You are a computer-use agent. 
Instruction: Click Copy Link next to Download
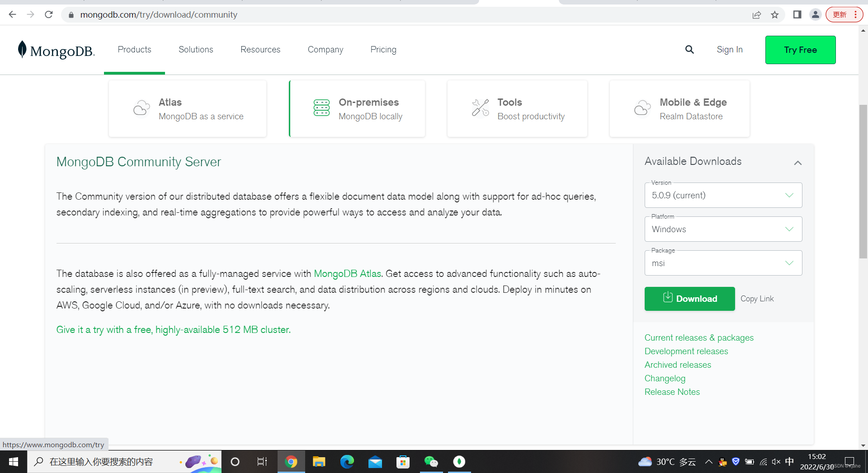tap(757, 299)
